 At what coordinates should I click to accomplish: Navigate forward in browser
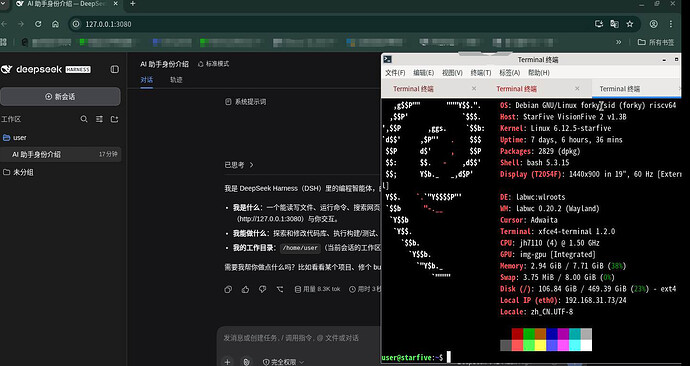[x=21, y=24]
